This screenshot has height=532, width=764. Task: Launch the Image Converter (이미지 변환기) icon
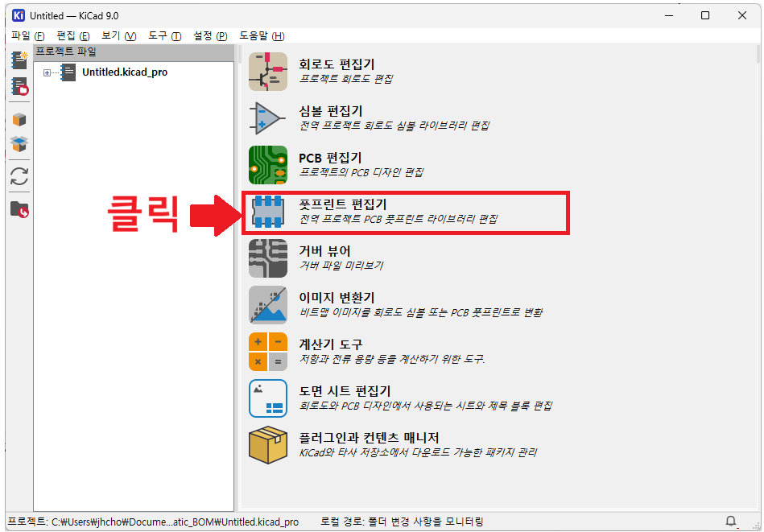pos(267,305)
